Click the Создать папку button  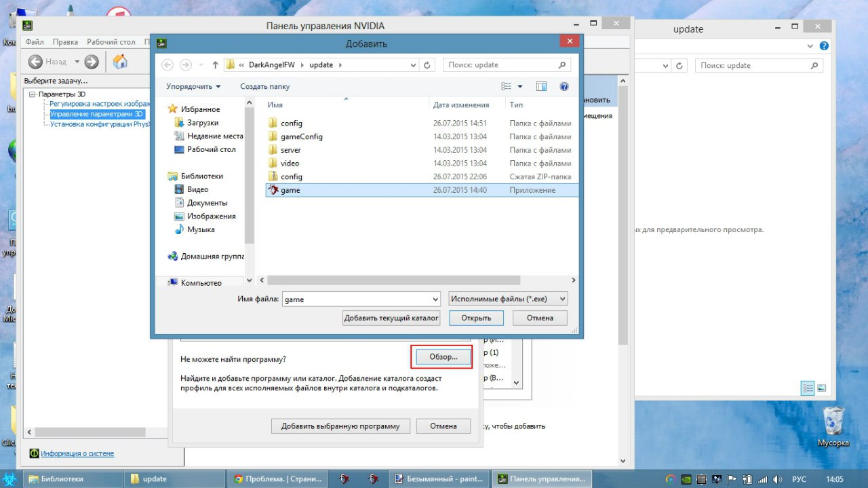point(264,86)
